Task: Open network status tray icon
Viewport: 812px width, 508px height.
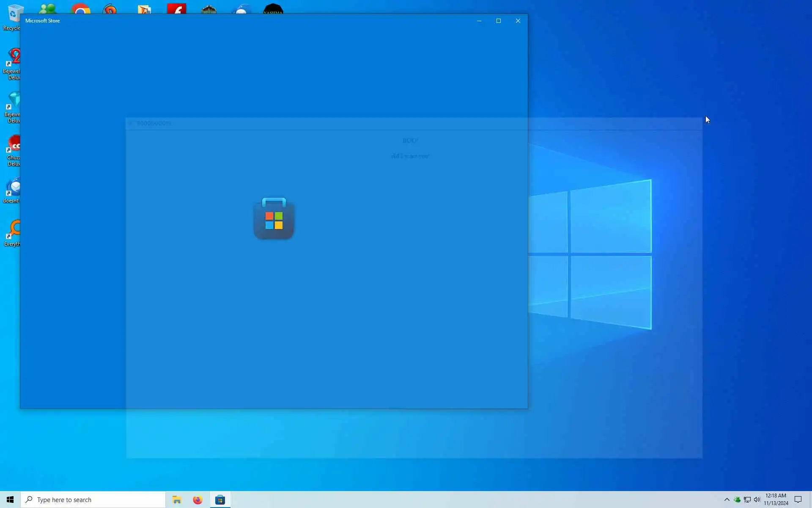Action: [x=747, y=500]
